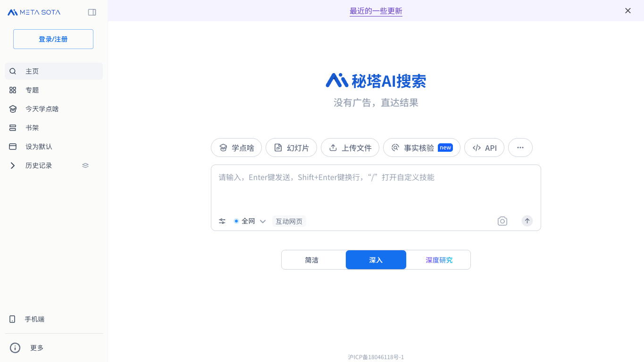Select the 深入 mode

(x=376, y=260)
